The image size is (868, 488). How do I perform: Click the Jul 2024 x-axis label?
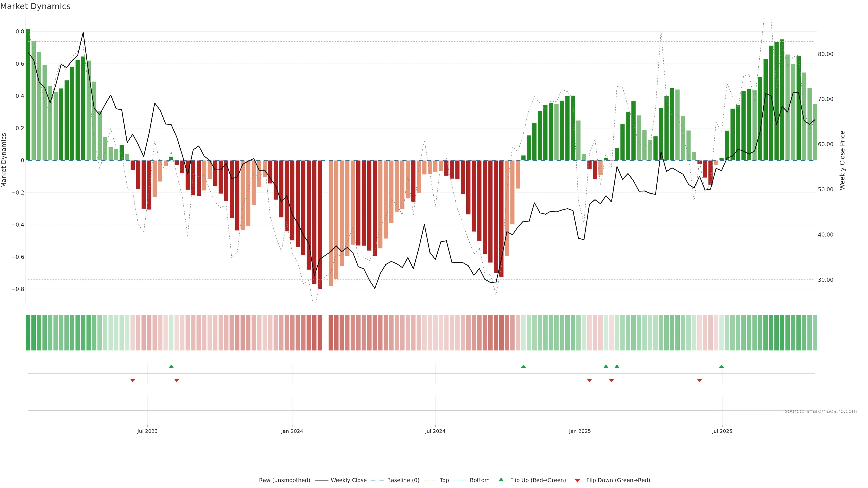(x=435, y=431)
